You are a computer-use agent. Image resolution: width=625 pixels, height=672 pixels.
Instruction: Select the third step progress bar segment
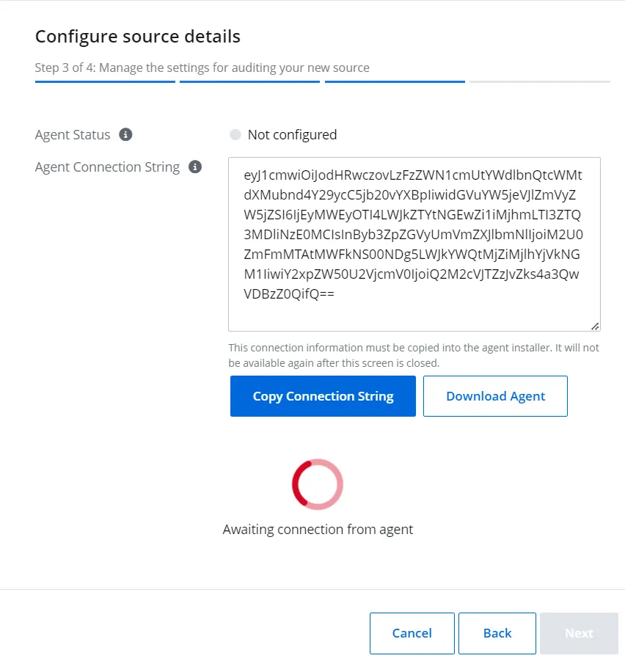point(395,81)
